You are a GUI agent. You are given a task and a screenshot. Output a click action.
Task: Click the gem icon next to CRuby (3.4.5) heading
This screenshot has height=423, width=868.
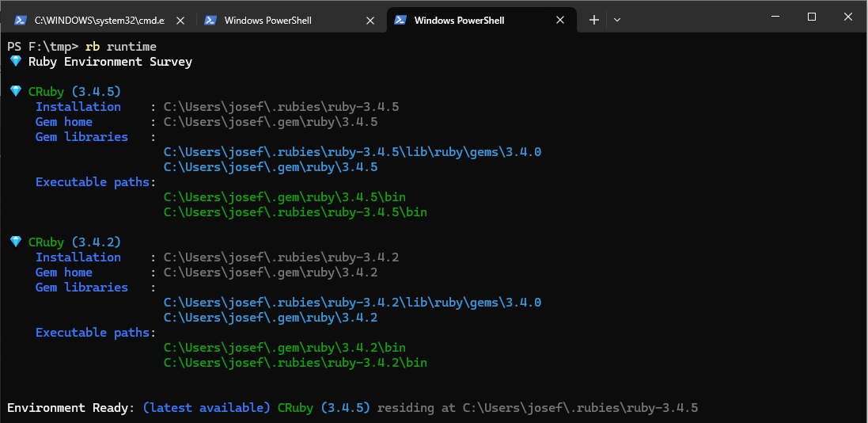(x=15, y=92)
